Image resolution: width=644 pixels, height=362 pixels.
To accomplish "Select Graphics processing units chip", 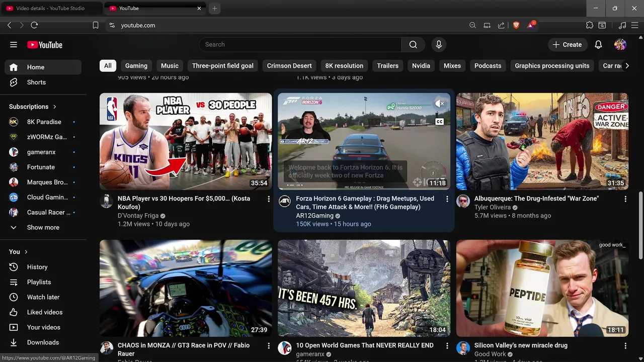I will [552, 66].
